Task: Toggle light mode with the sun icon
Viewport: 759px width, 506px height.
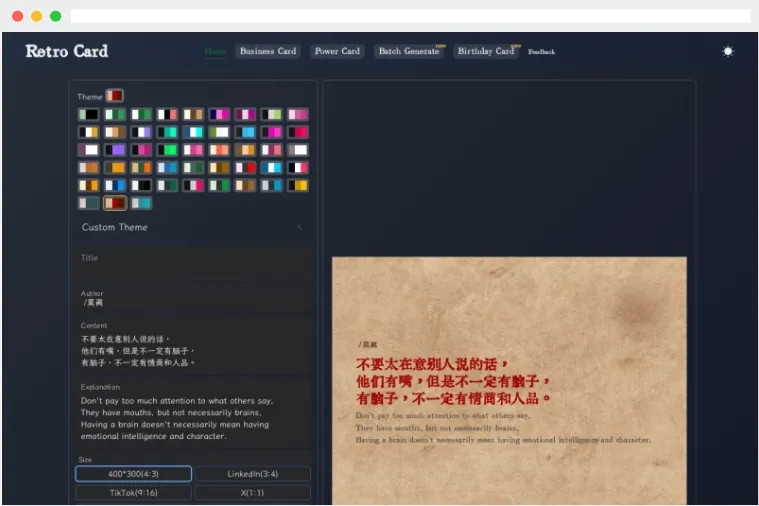Action: [x=727, y=51]
